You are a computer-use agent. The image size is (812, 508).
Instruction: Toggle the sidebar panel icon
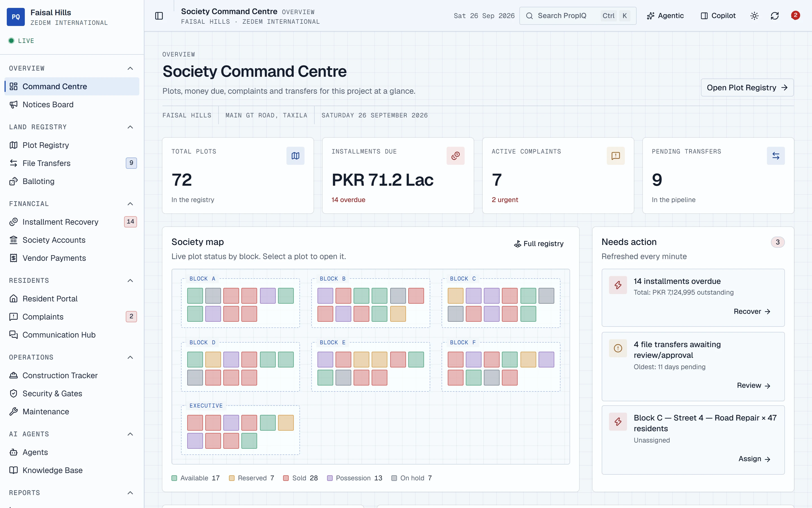click(x=159, y=16)
